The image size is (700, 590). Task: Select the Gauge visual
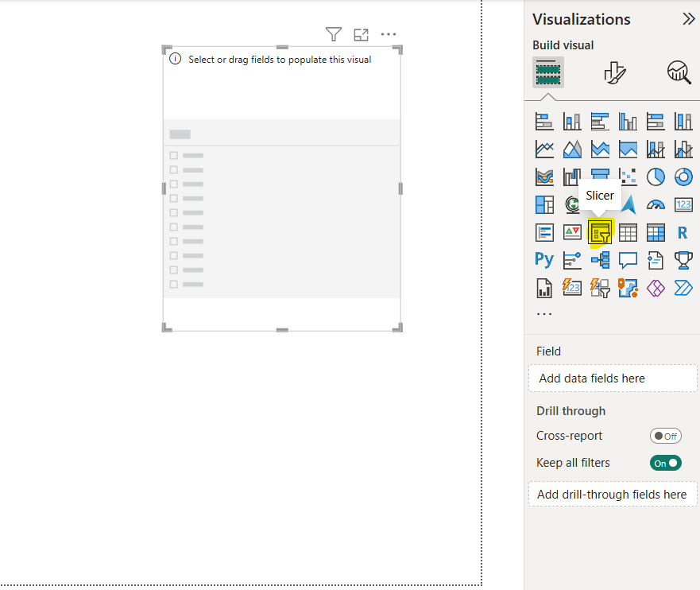(656, 205)
